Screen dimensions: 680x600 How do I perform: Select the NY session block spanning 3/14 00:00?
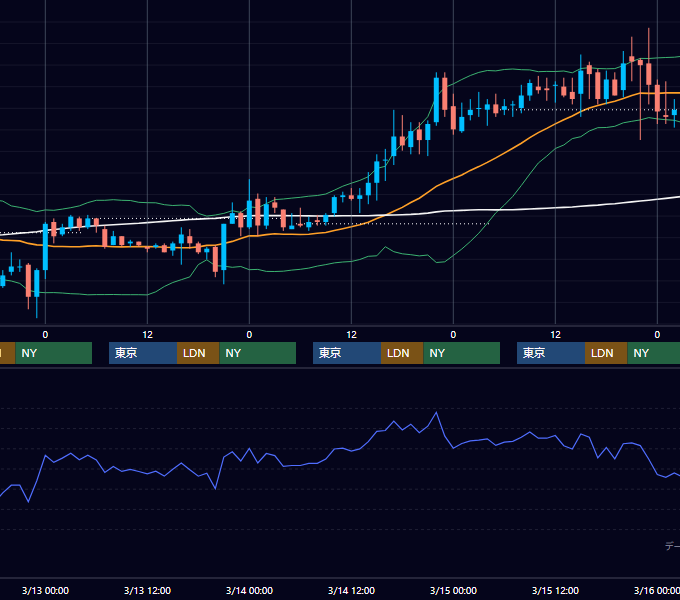point(258,353)
